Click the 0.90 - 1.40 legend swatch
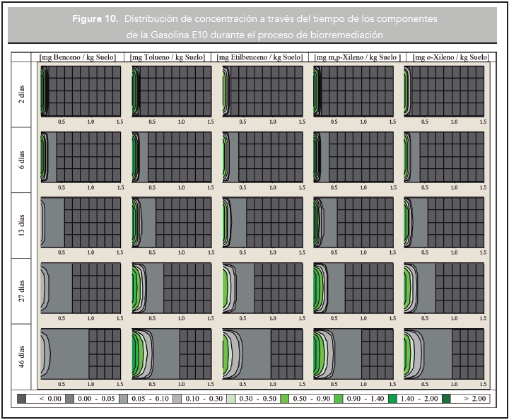The width and height of the screenshot is (509, 420). (x=339, y=399)
